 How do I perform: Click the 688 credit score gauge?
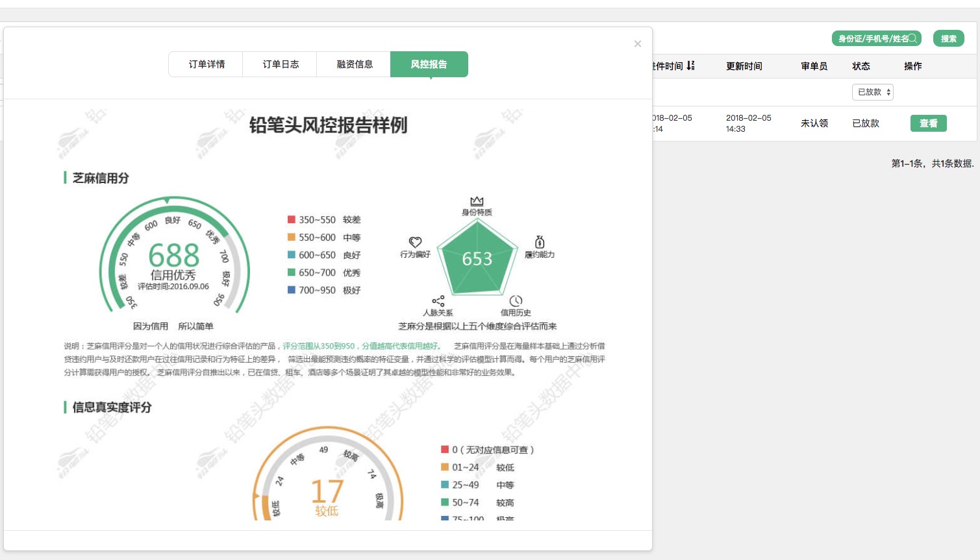(x=174, y=254)
